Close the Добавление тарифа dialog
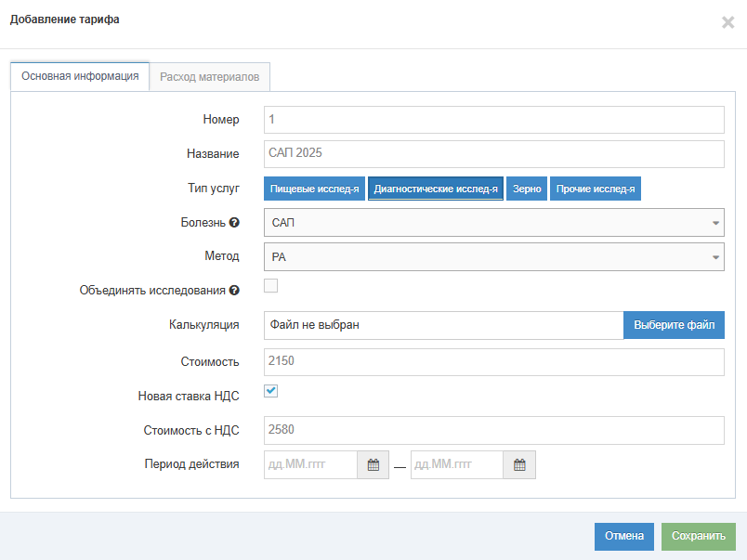 [727, 22]
